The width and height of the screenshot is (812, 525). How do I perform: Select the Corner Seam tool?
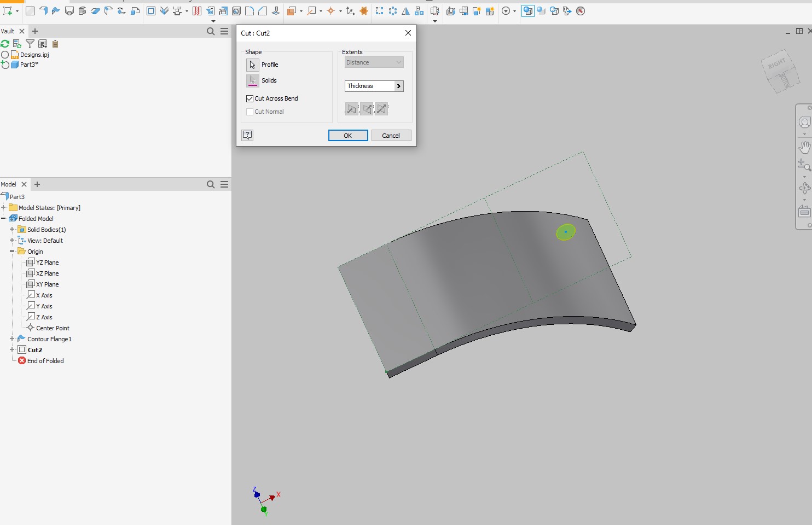[164, 11]
